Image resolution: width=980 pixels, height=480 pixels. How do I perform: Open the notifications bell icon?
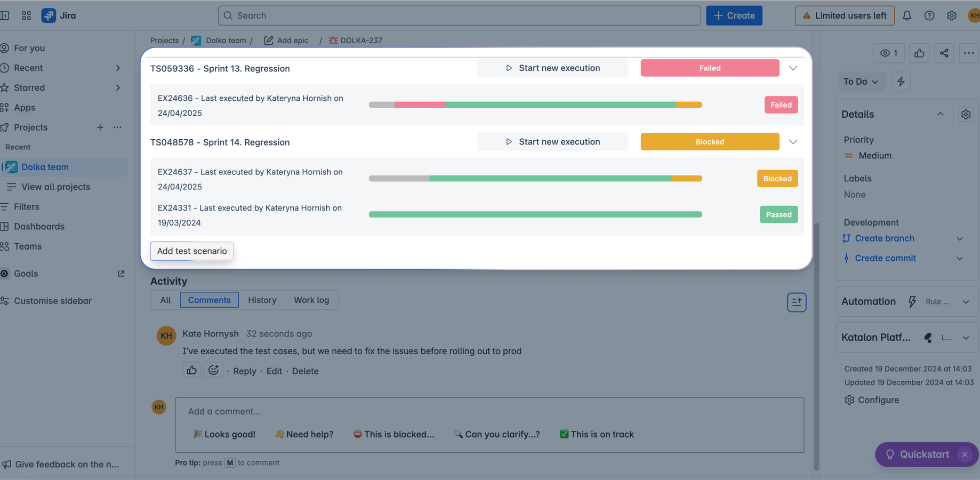[x=907, y=15]
